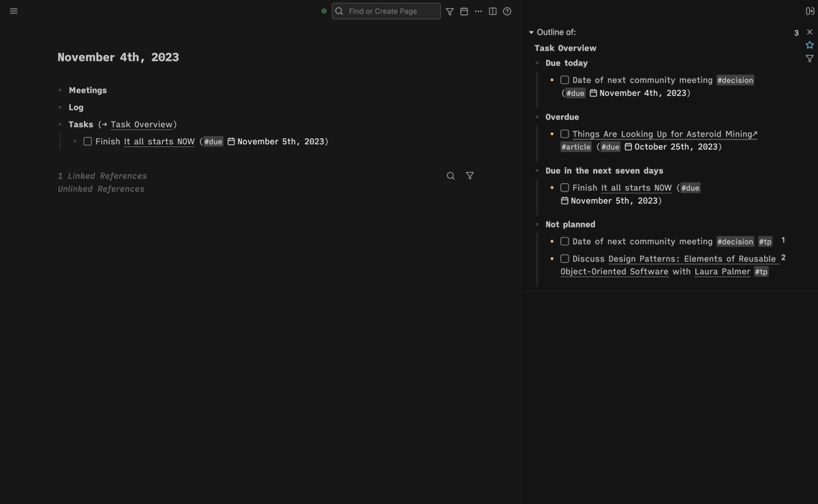The image size is (818, 504).
Task: Open the three-dot options menu
Action: pos(478,11)
